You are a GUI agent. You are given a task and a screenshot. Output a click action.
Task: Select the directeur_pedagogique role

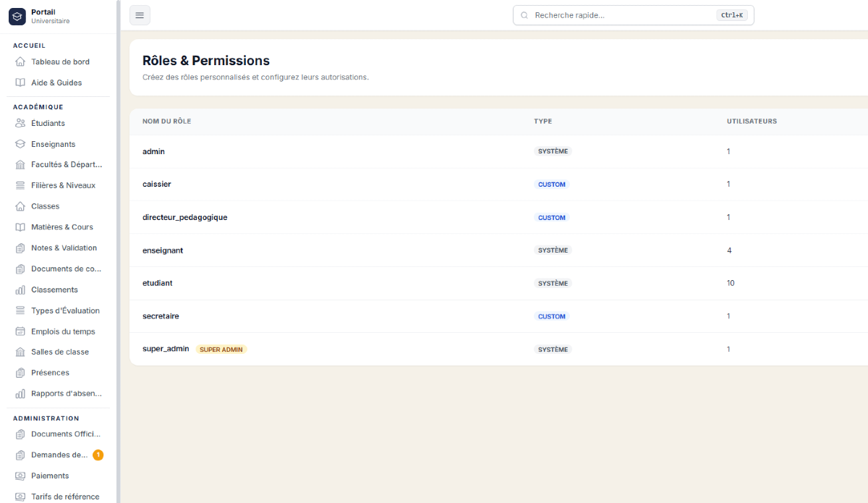(x=184, y=217)
